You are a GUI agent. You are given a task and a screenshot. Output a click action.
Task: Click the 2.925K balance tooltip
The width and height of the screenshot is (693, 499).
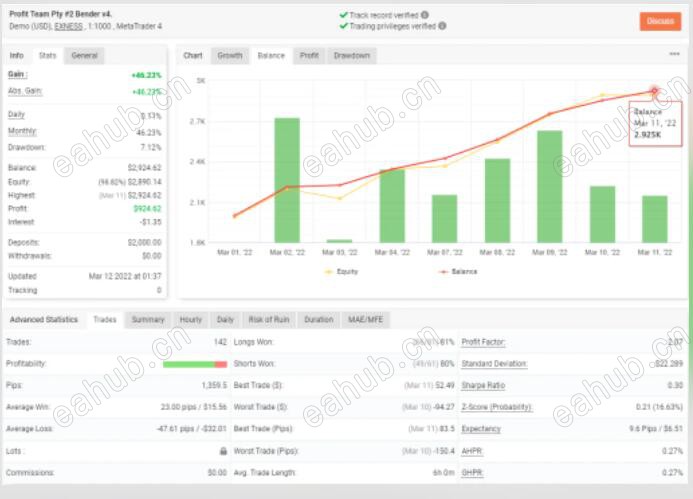655,124
